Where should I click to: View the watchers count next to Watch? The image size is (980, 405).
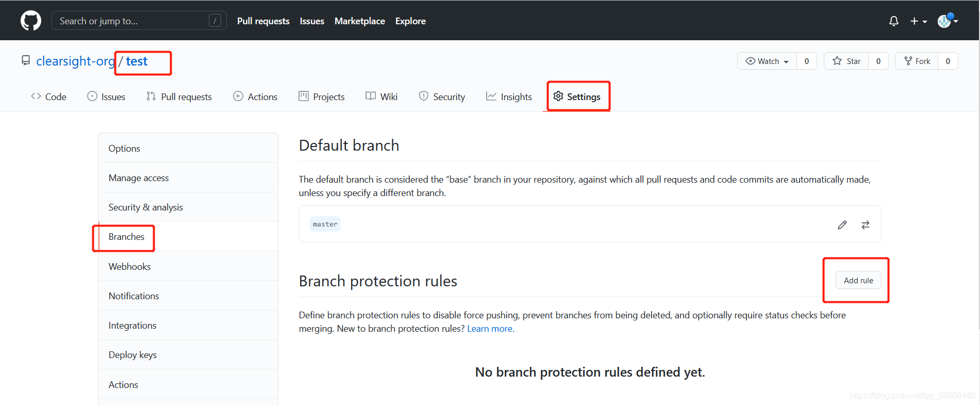click(807, 61)
